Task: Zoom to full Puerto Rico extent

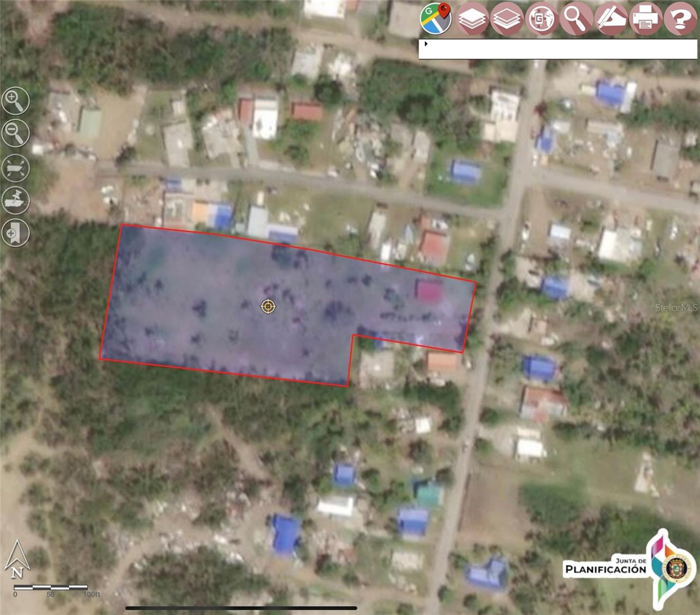Action: 15,168
